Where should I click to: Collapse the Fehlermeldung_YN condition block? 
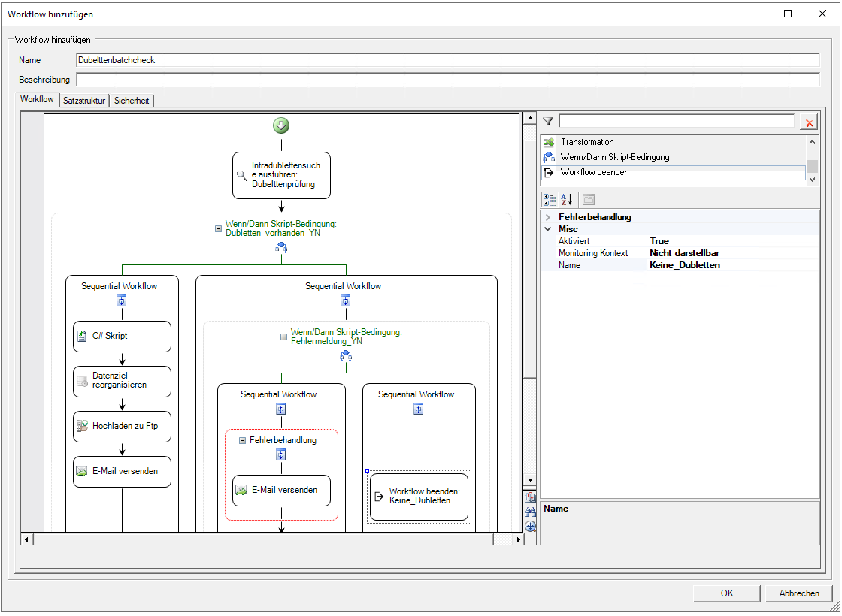(x=284, y=337)
